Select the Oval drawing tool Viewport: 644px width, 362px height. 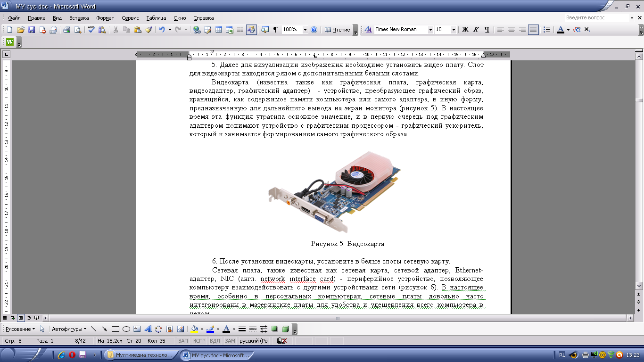coord(126,329)
